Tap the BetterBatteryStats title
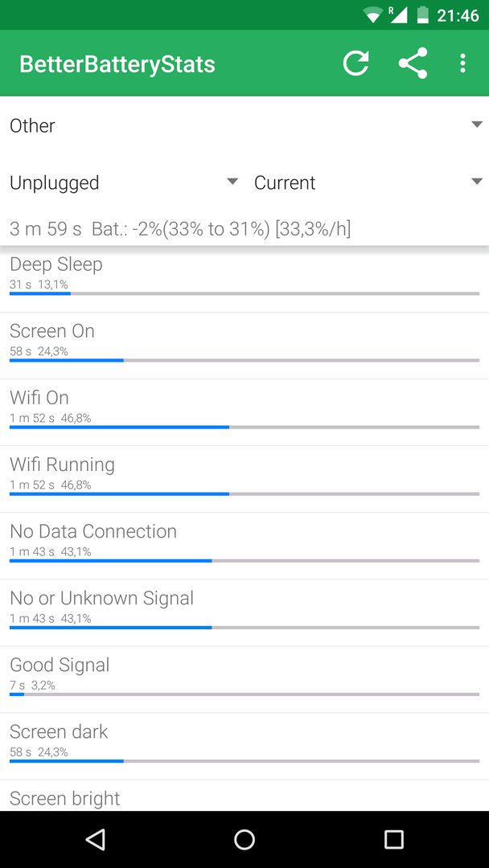This screenshot has width=489, height=868. click(x=117, y=64)
